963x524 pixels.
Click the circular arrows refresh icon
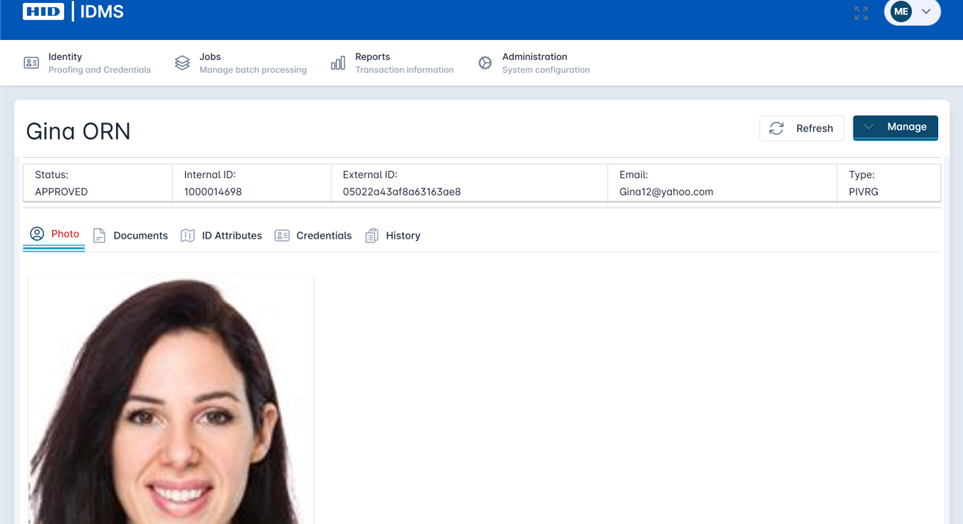click(x=776, y=128)
